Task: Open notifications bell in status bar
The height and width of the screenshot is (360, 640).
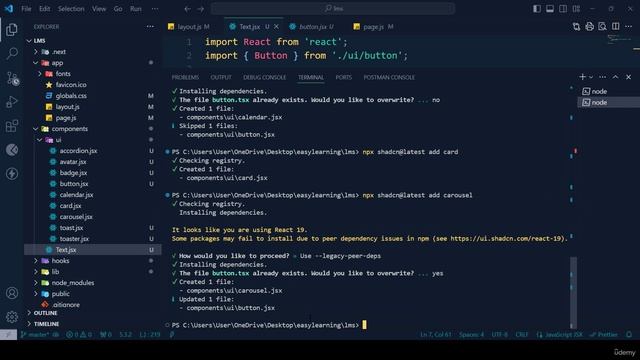Action: [629, 335]
